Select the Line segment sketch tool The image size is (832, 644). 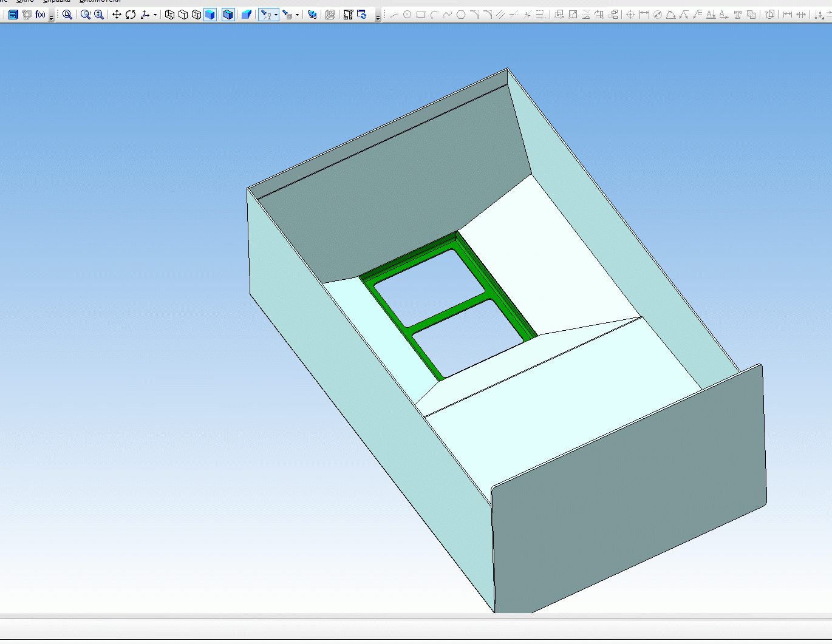tap(394, 15)
